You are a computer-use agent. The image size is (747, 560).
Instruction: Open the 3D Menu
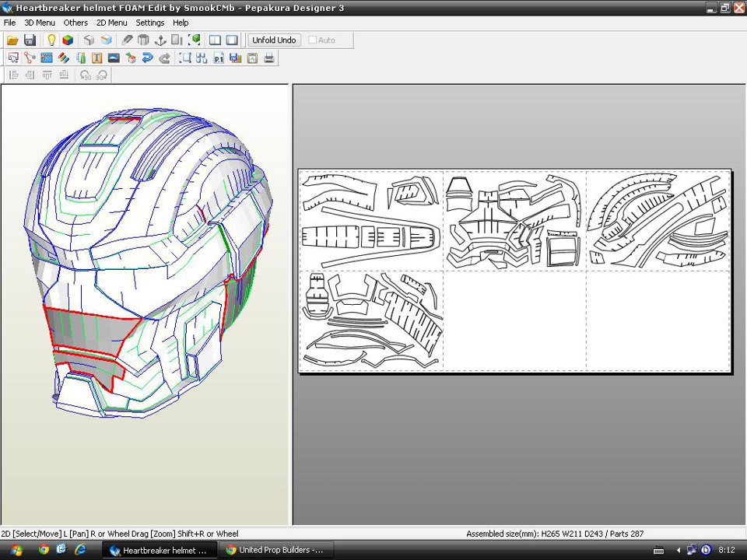click(40, 23)
